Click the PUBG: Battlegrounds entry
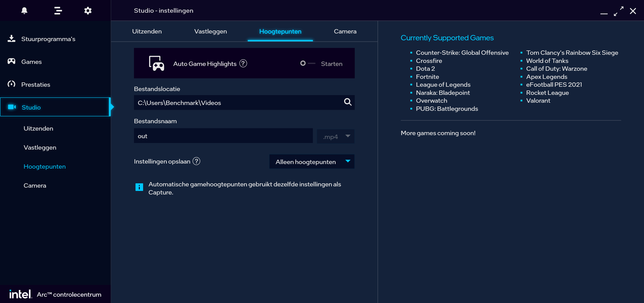 pos(447,109)
